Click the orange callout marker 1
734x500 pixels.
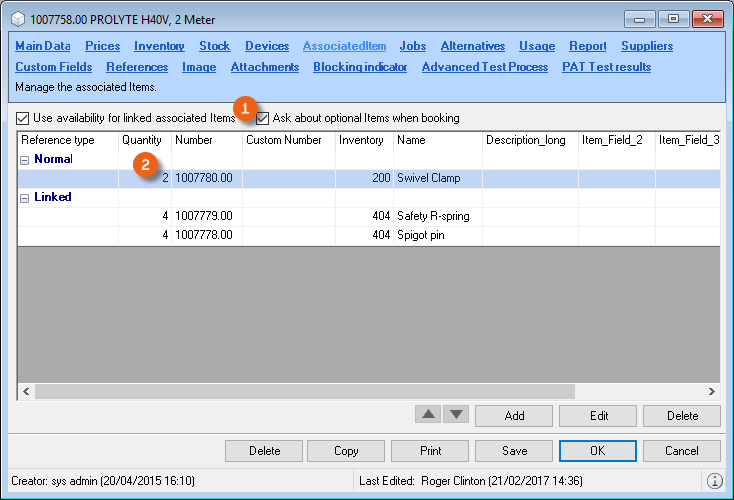246,109
